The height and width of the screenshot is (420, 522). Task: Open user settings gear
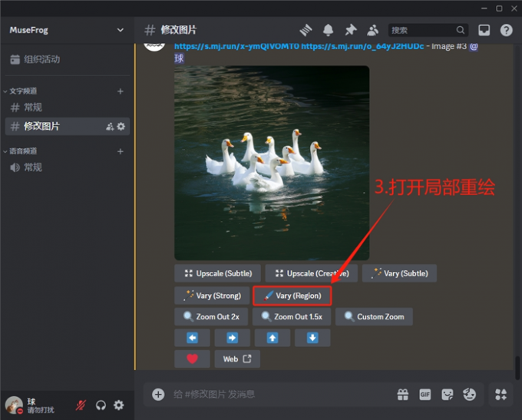[119, 405]
